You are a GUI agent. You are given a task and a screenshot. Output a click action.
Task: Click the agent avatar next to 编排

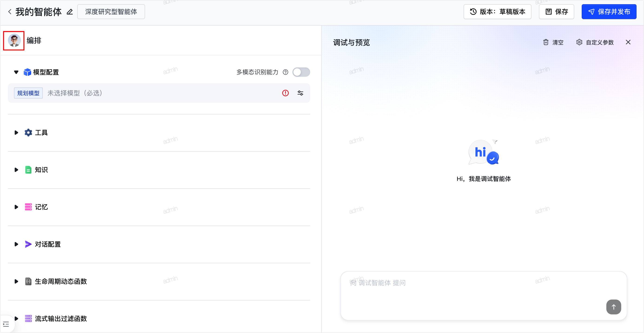click(14, 40)
